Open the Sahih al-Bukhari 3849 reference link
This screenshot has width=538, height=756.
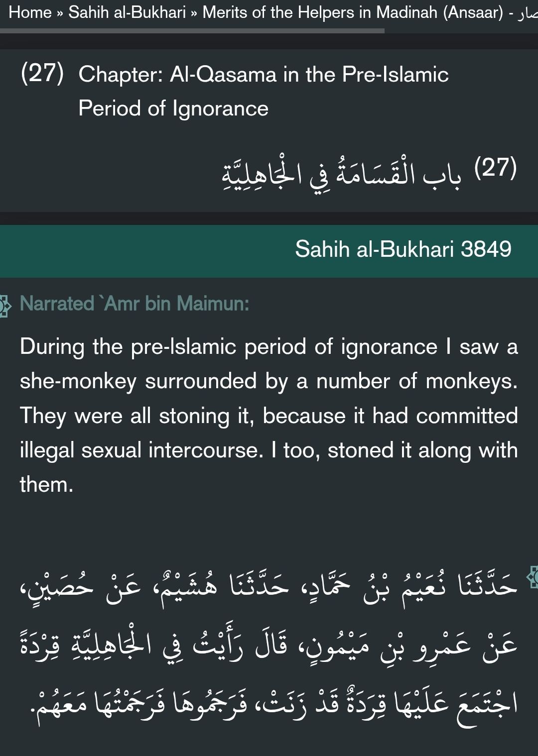click(403, 249)
